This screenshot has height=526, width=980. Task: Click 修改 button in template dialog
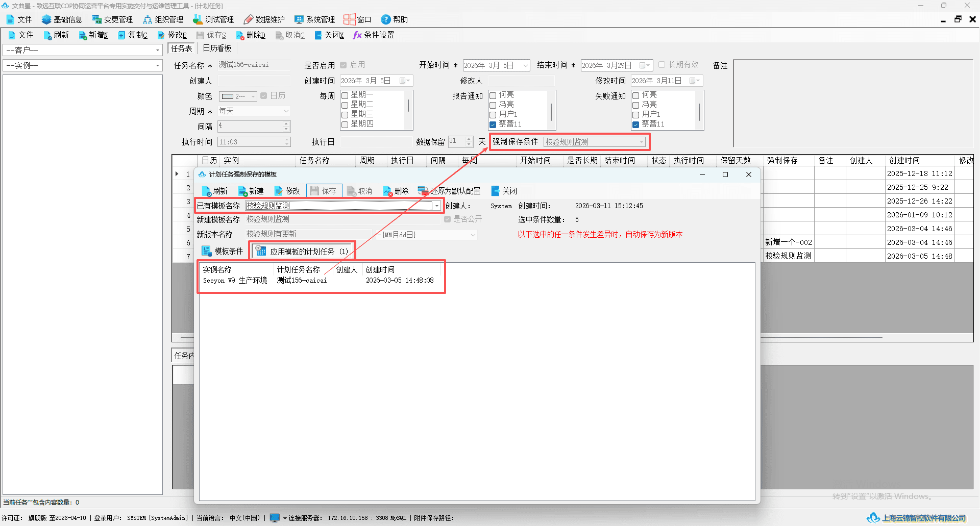287,191
